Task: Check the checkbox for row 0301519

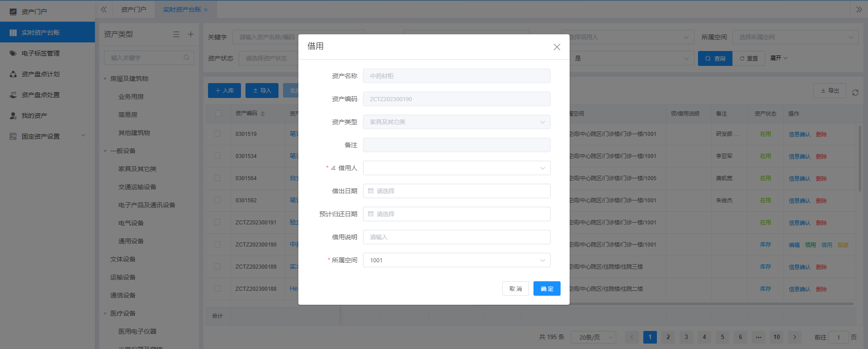Action: [217, 134]
